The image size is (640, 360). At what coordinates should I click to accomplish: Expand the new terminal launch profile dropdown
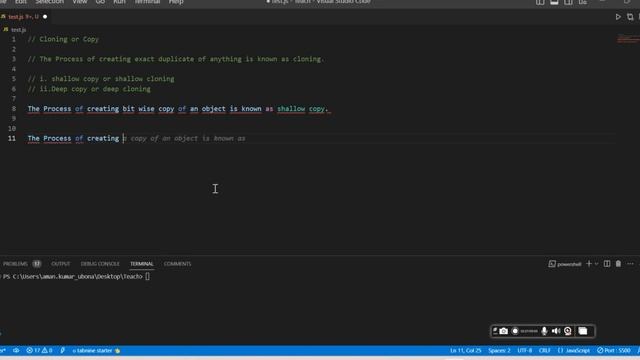[x=596, y=264]
